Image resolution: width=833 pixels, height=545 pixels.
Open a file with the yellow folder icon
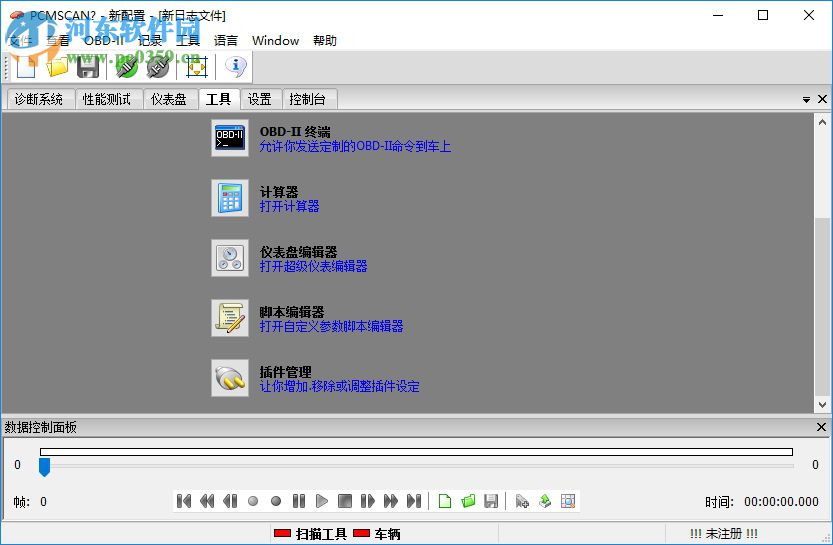tap(57, 67)
